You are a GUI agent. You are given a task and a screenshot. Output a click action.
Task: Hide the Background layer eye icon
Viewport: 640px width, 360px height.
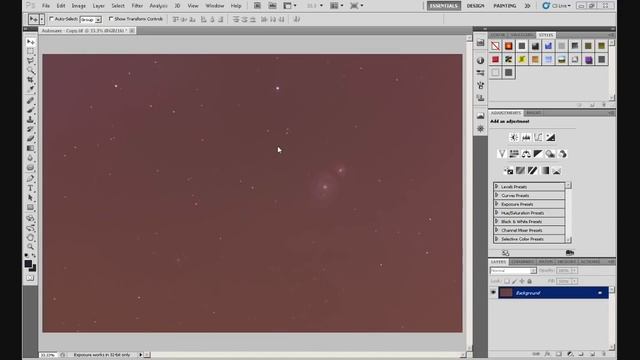(493, 293)
